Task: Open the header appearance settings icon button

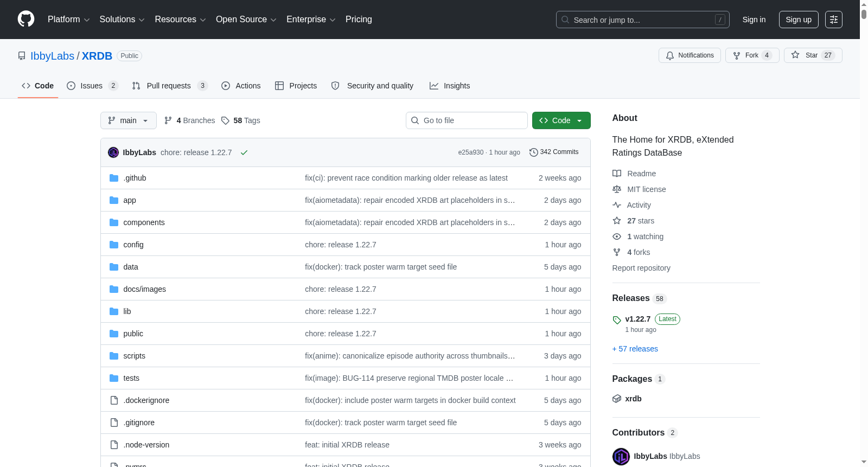Action: coord(834,20)
